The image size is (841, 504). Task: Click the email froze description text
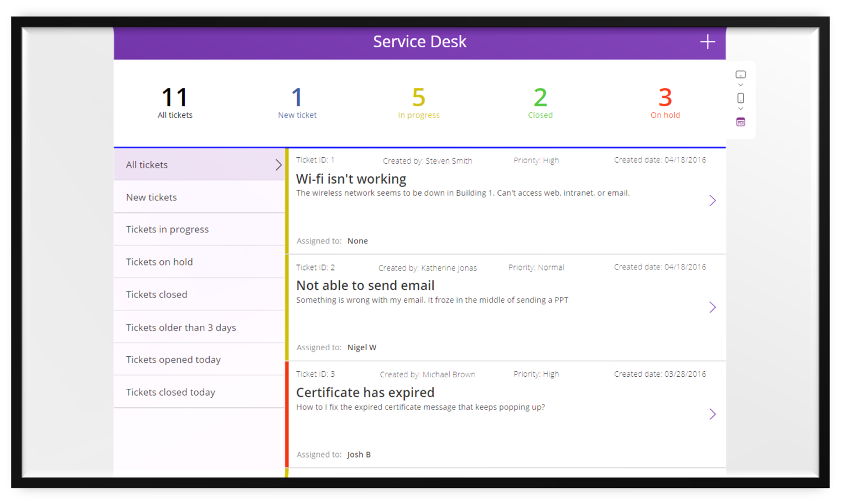click(x=432, y=300)
